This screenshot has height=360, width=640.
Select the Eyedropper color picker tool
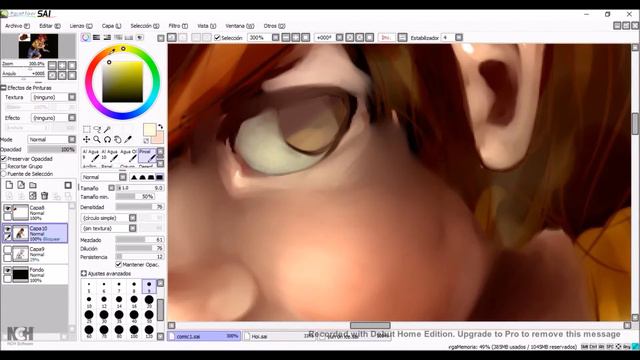coord(128,140)
